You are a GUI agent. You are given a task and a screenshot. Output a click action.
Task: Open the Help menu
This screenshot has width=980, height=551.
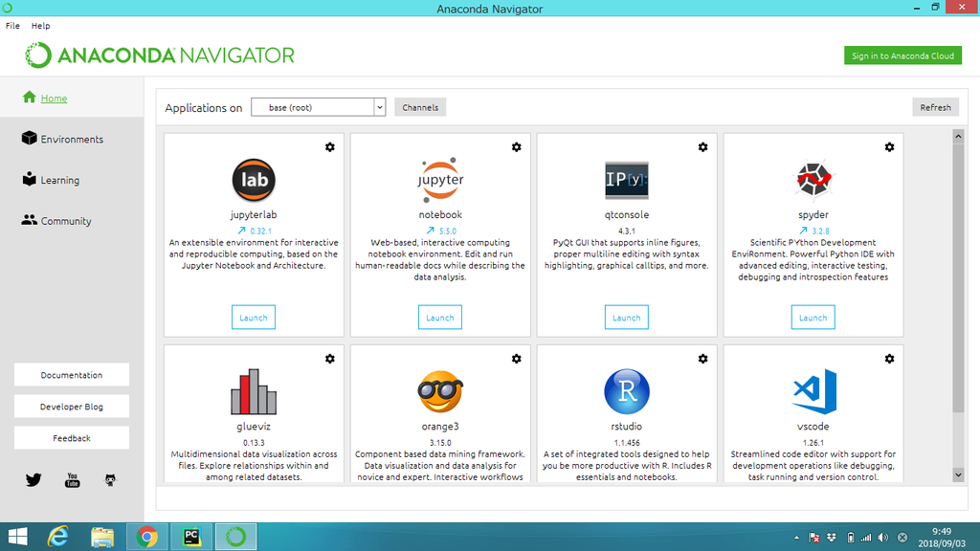(x=40, y=26)
